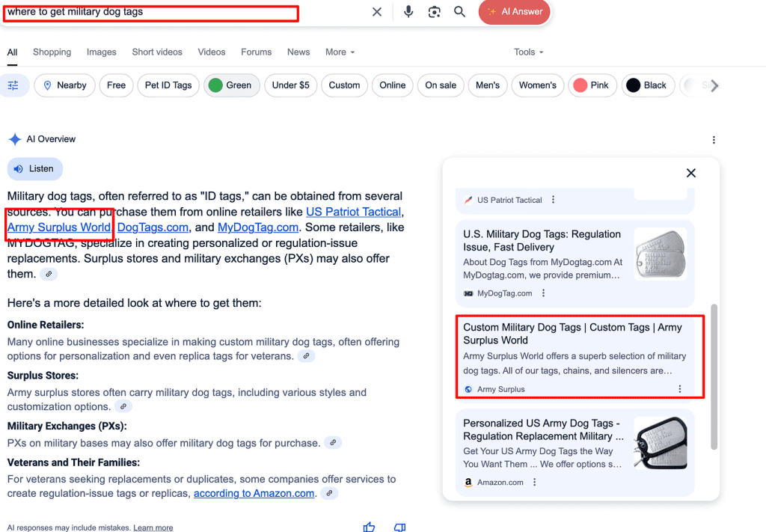Open AI Overview three-dot options menu

point(714,140)
